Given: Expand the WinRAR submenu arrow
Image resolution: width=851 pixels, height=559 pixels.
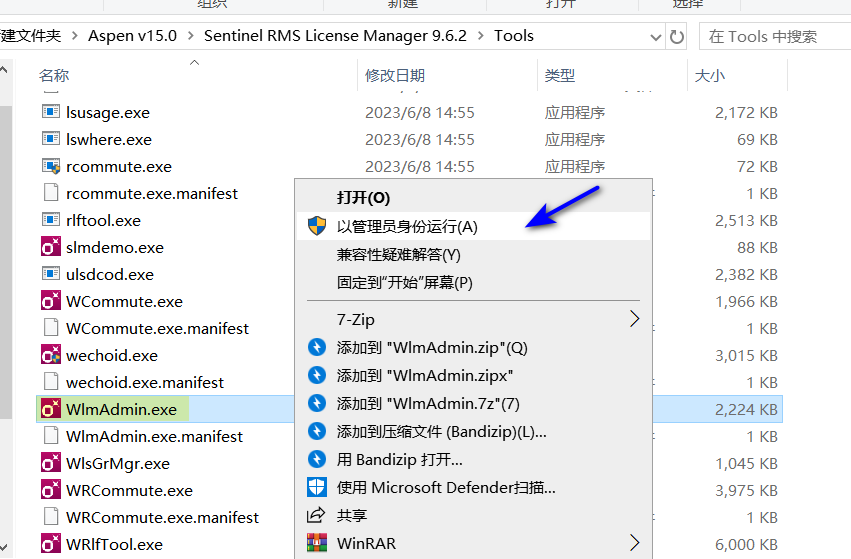Looking at the screenshot, I should click(634, 543).
